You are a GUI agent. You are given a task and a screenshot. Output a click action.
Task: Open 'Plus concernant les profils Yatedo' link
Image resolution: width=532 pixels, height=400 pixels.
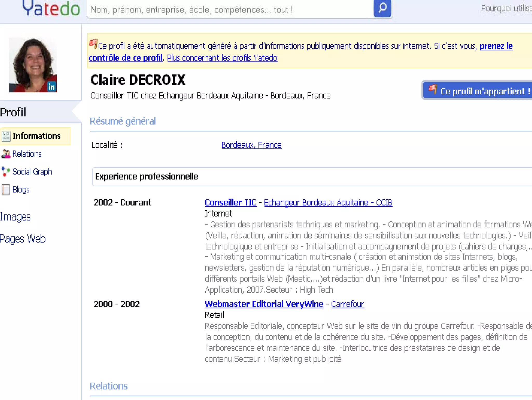pos(222,58)
